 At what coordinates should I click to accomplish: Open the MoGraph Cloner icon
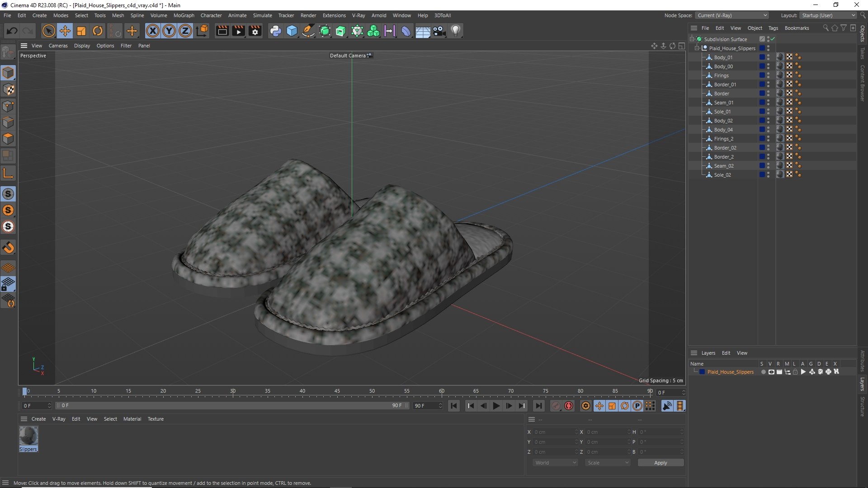point(373,31)
